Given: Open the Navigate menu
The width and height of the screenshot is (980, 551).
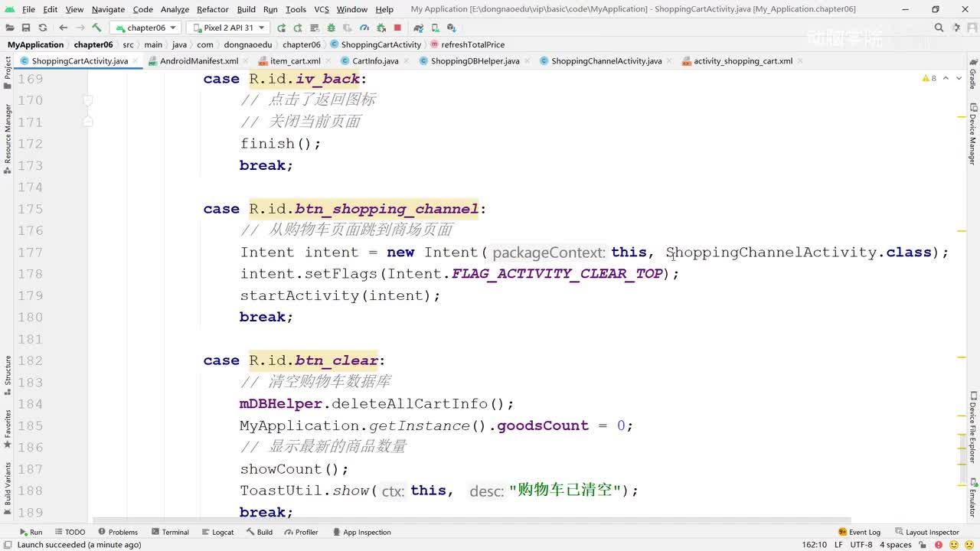Looking at the screenshot, I should tap(108, 9).
